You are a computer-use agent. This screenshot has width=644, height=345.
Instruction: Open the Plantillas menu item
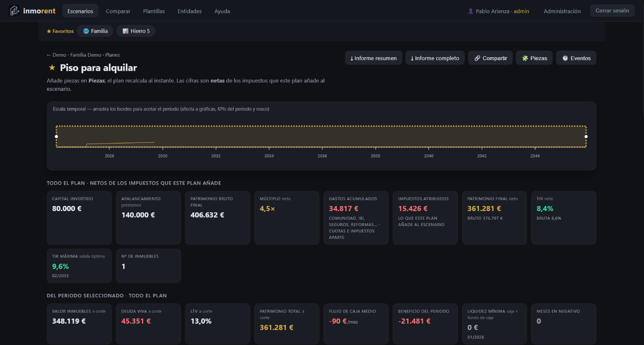[154, 11]
